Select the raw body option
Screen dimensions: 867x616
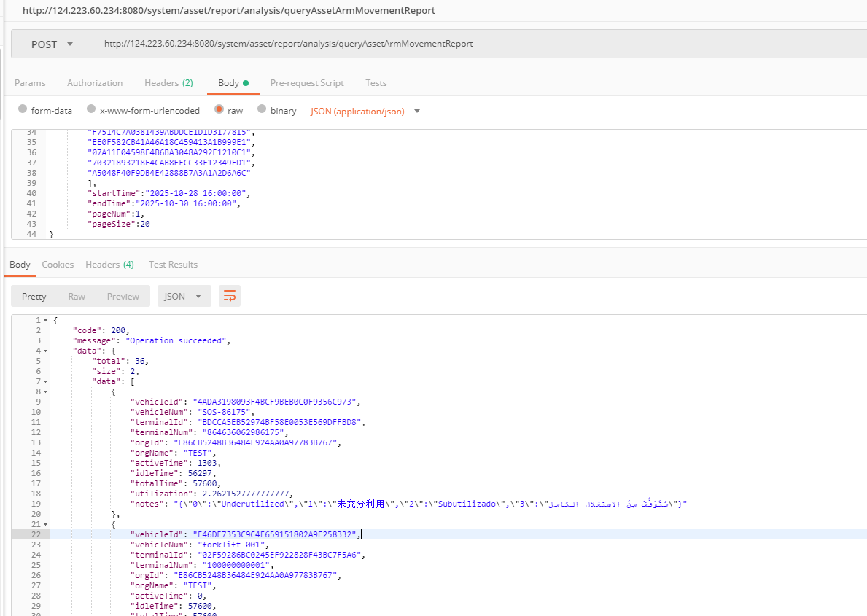click(219, 110)
